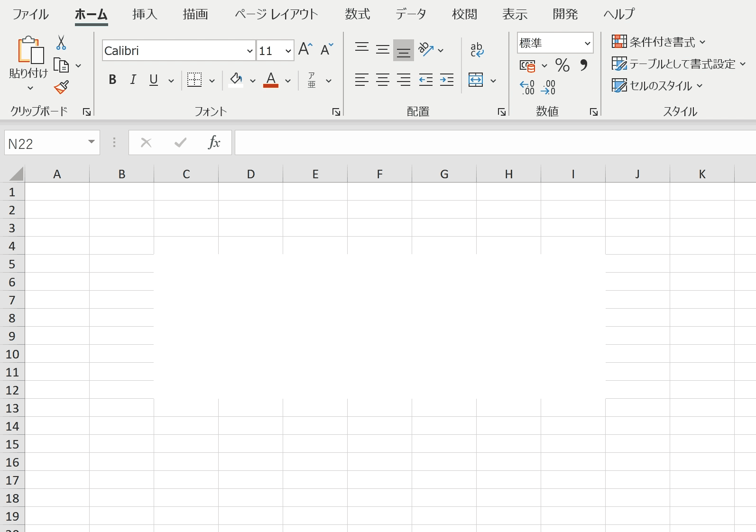756x532 pixels.
Task: Click the Center horizontal alignment icon
Action: pos(383,80)
